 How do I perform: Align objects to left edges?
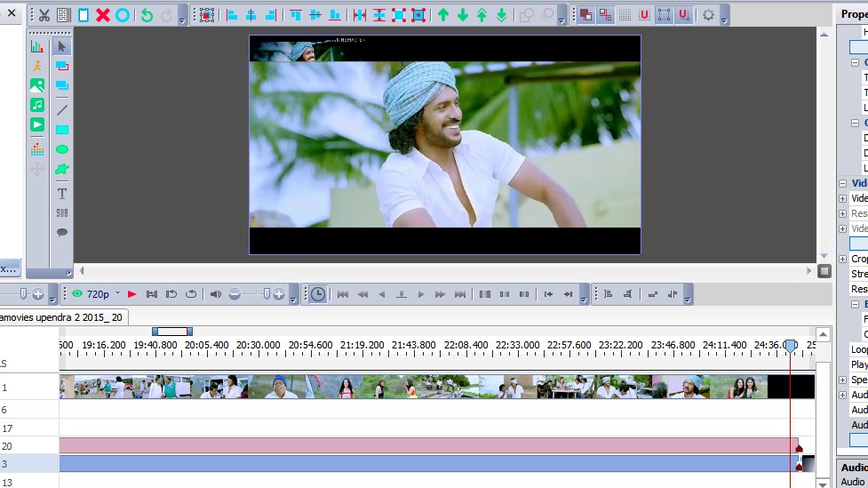[x=232, y=15]
